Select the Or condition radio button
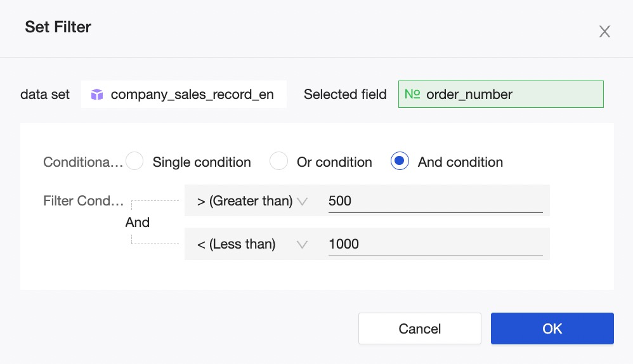This screenshot has width=633, height=364. pos(279,162)
